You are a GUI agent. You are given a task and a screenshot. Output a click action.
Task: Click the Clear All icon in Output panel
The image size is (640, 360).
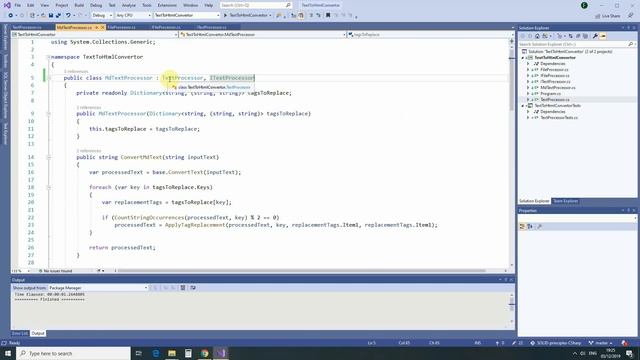(183, 288)
